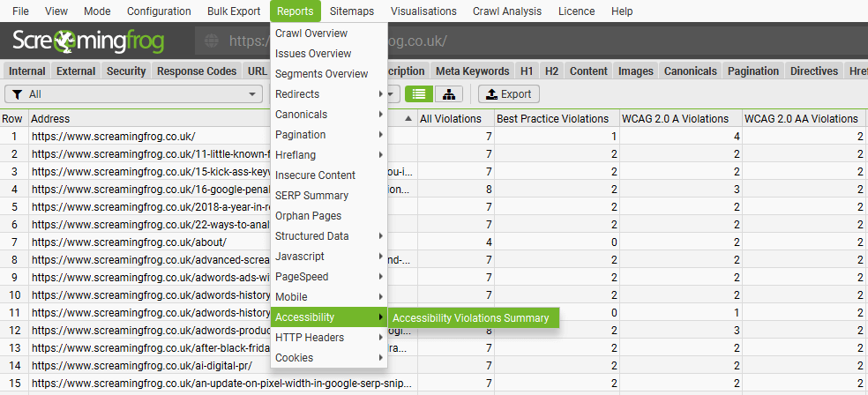Screen dimensions: 868x395
Task: Select Crawl Overview report
Action: coord(329,34)
